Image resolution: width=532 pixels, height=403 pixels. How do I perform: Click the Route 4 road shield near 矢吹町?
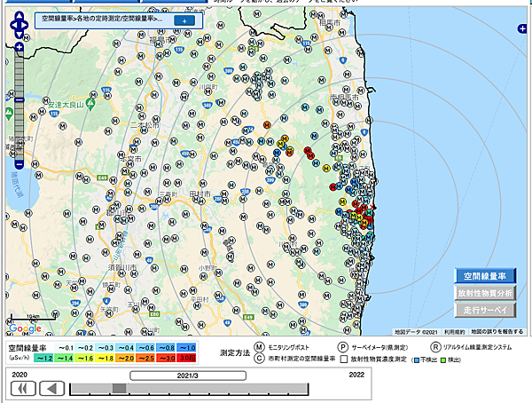click(x=107, y=301)
